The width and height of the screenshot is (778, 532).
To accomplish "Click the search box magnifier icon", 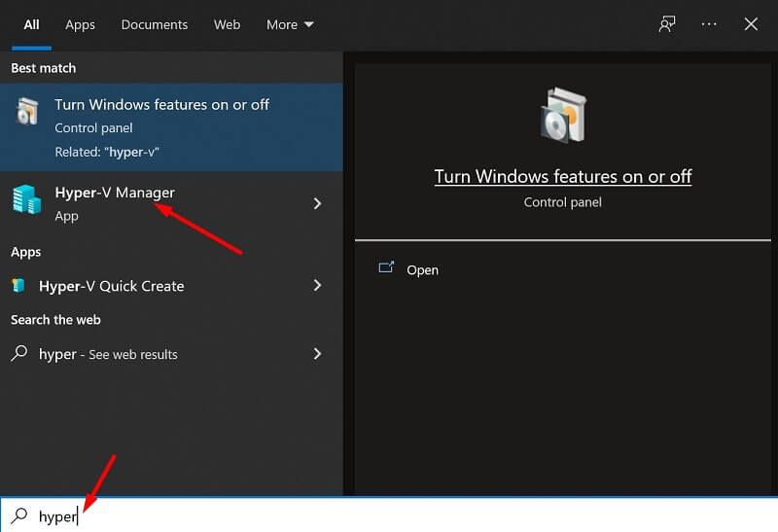I will 18,515.
